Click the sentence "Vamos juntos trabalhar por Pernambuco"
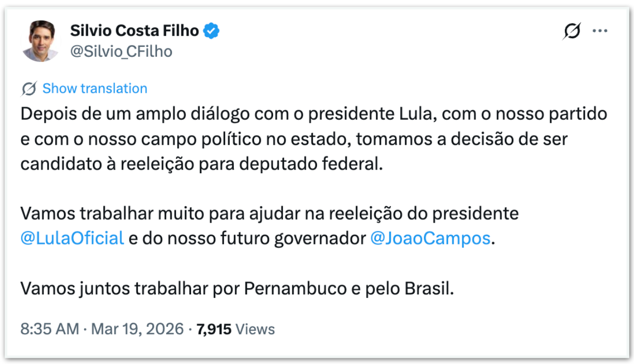634x364 pixels. [237, 288]
